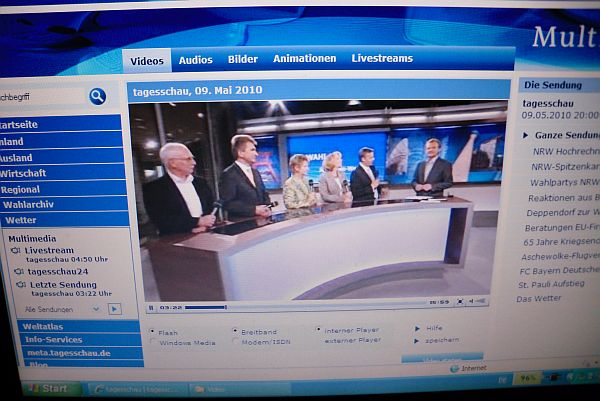Click the speichern link
The height and width of the screenshot is (401, 600).
(x=442, y=340)
